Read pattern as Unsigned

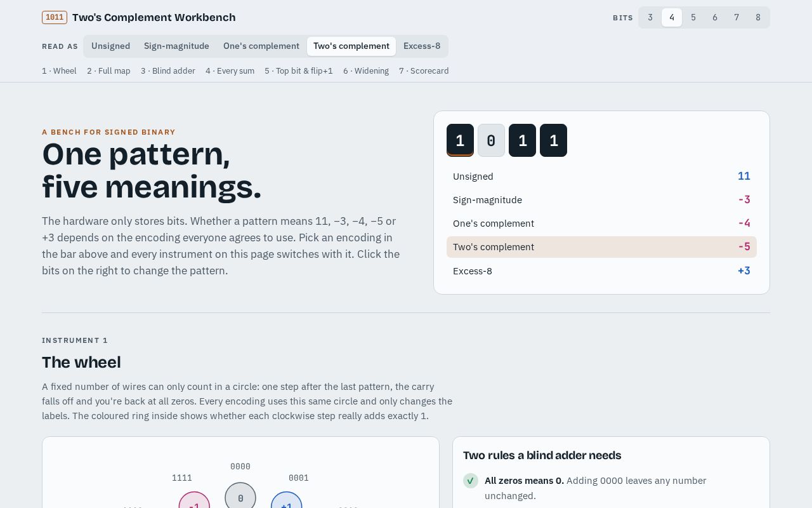pyautogui.click(x=110, y=46)
